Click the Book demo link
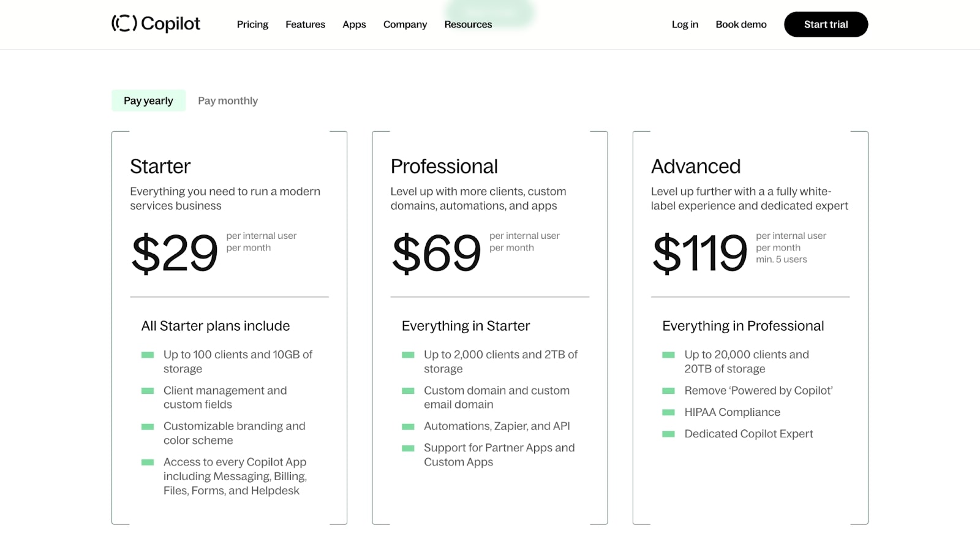This screenshot has height=539, width=980. [x=741, y=24]
